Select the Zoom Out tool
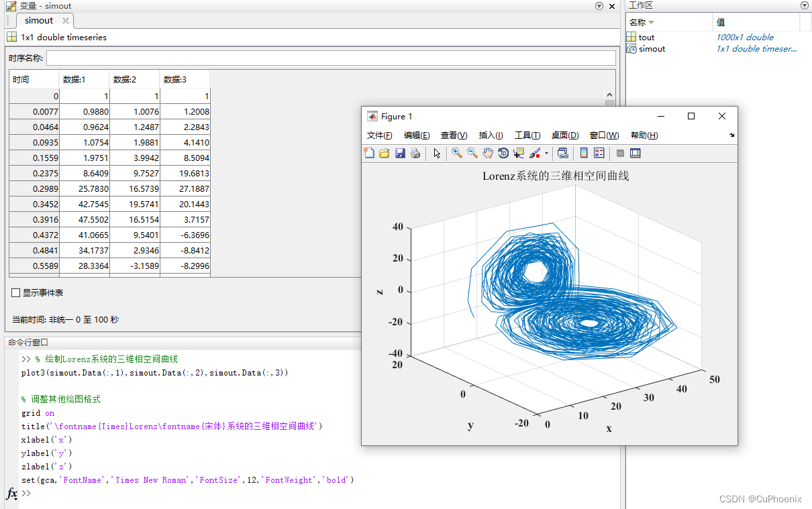The height and width of the screenshot is (509, 812). [472, 153]
